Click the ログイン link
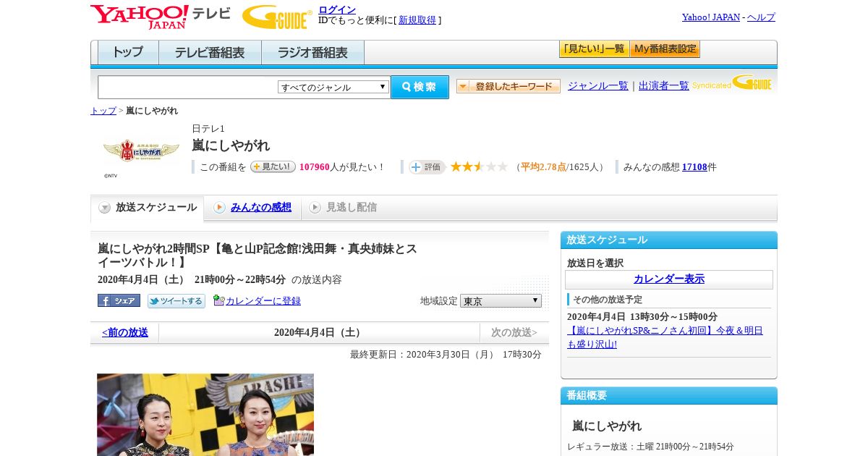This screenshot has height=456, width=868. click(337, 9)
